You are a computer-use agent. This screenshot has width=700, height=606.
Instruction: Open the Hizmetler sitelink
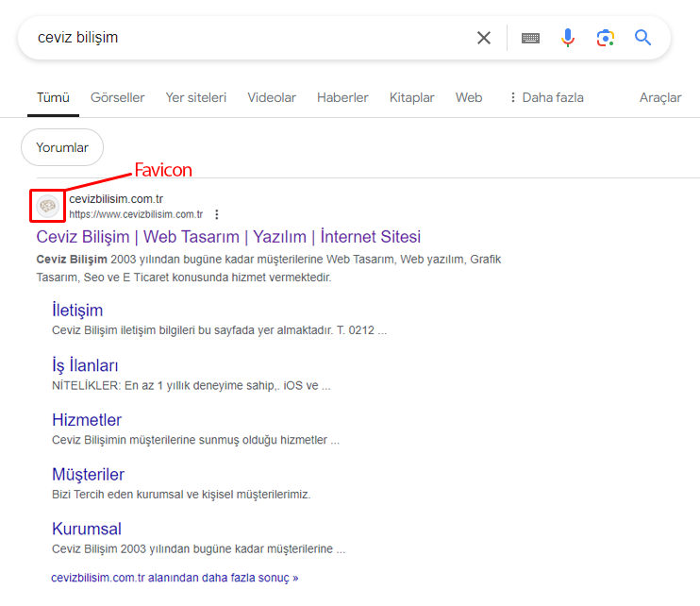point(87,420)
